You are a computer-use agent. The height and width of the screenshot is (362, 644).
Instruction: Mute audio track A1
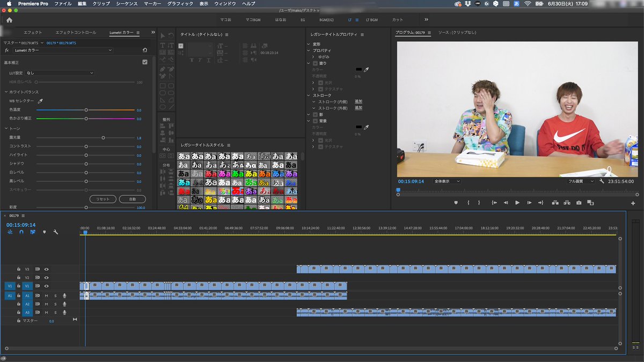[x=47, y=295]
